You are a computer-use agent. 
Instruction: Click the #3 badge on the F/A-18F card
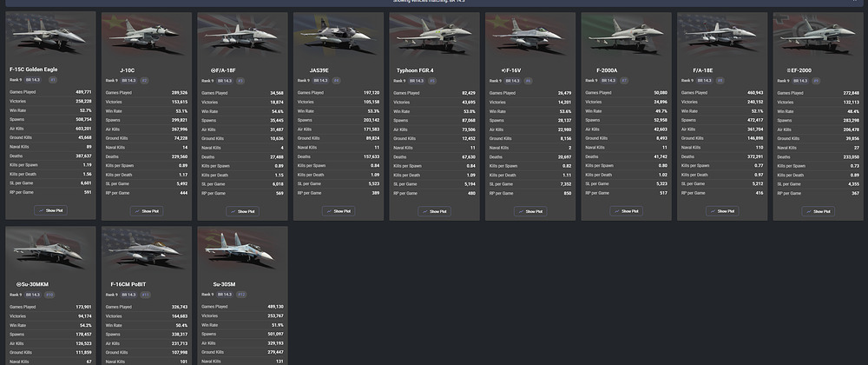240,80
